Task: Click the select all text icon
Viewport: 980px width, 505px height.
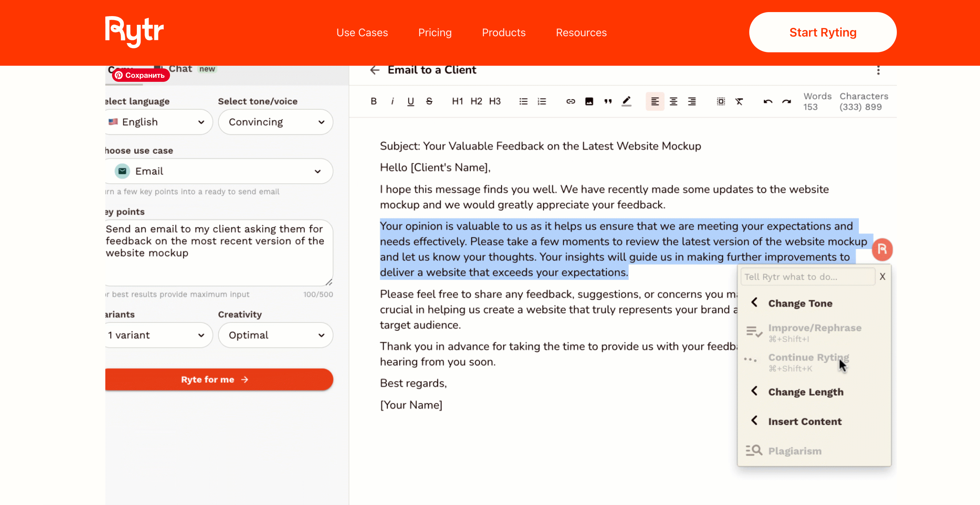Action: 721,101
